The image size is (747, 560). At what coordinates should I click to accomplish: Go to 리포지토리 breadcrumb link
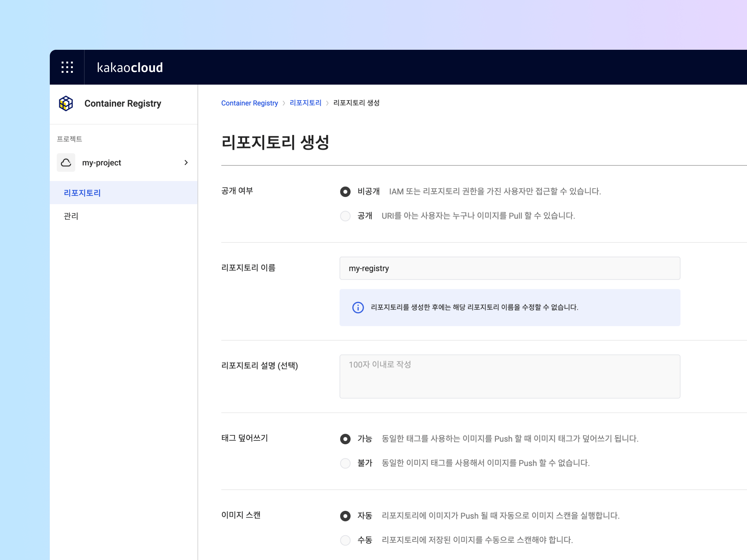(x=306, y=103)
